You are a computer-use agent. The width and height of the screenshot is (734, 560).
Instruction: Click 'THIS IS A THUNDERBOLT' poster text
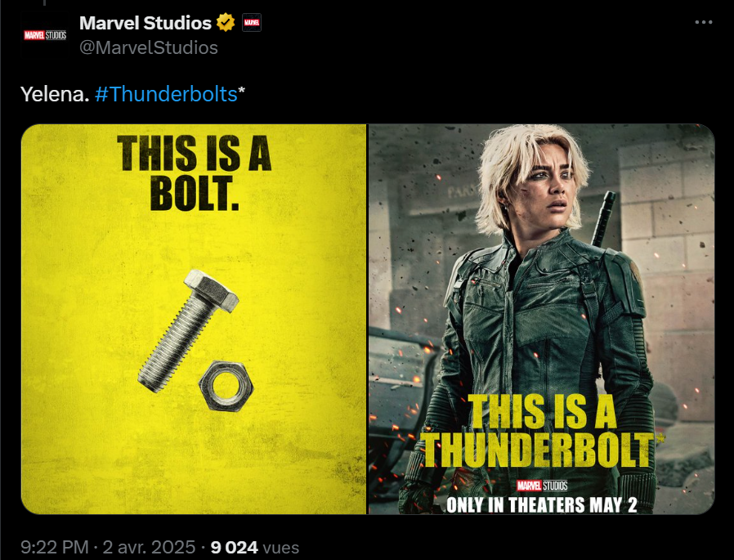click(x=540, y=431)
